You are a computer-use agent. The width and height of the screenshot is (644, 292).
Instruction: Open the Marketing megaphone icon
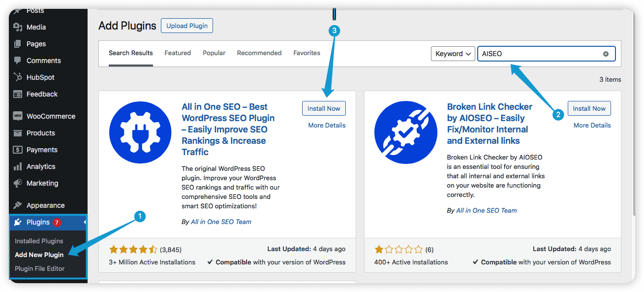click(18, 183)
